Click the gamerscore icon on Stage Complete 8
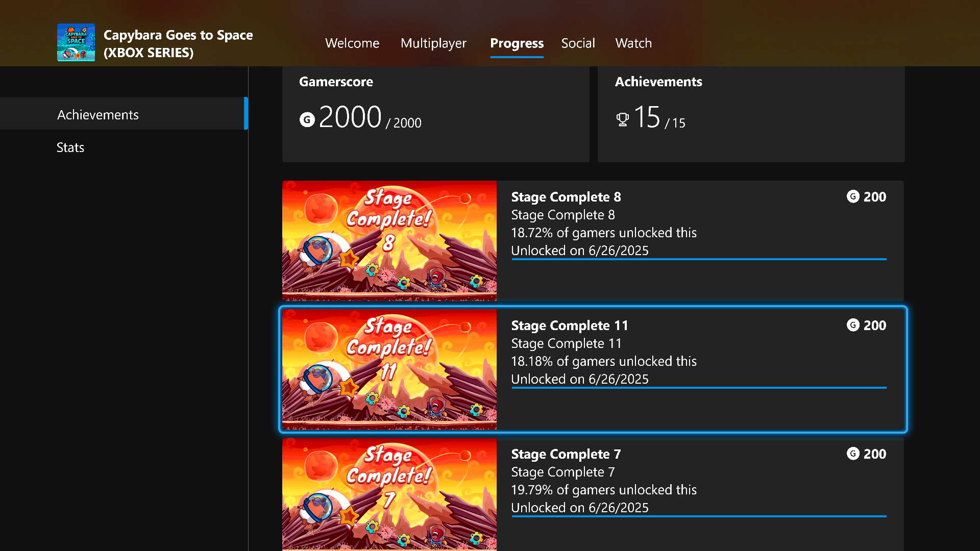Viewport: 980px width, 551px height. (852, 196)
